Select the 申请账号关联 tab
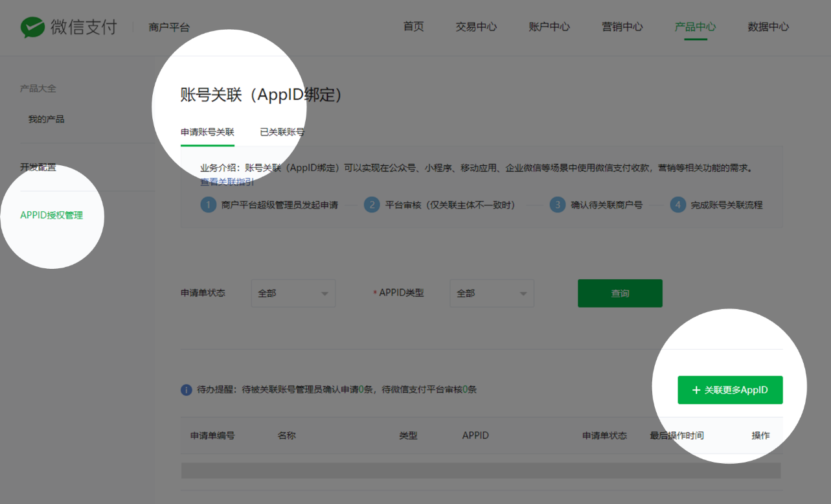 207,132
